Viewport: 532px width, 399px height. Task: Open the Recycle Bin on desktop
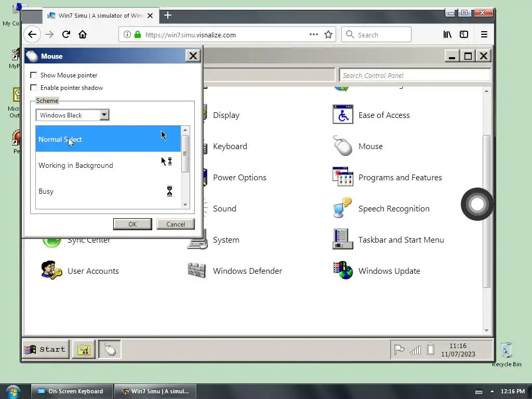coord(507,354)
